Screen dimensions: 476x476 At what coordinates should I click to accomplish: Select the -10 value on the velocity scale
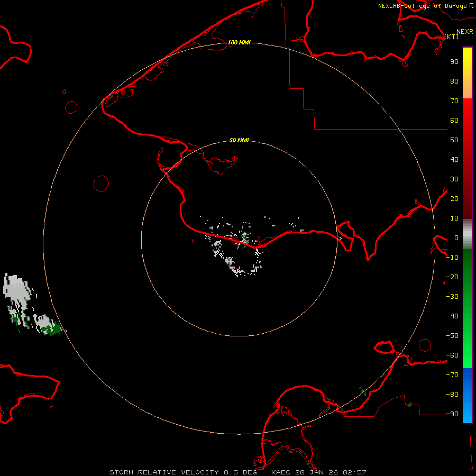click(452, 258)
